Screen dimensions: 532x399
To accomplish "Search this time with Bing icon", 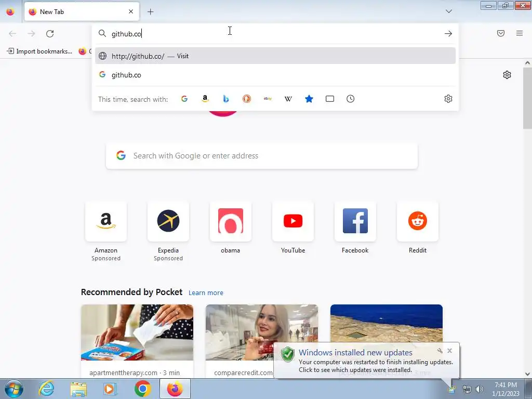I will (x=226, y=99).
